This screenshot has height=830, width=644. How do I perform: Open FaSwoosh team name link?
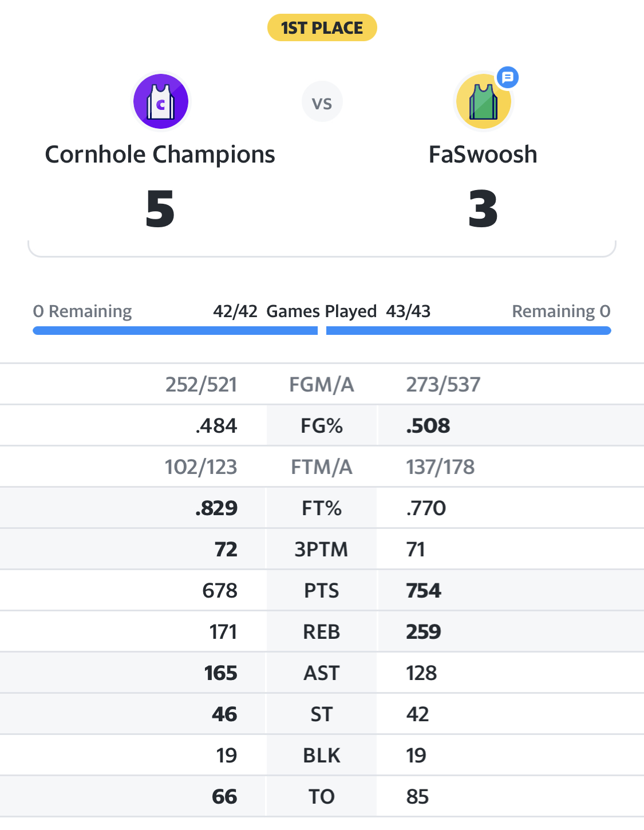(x=483, y=155)
